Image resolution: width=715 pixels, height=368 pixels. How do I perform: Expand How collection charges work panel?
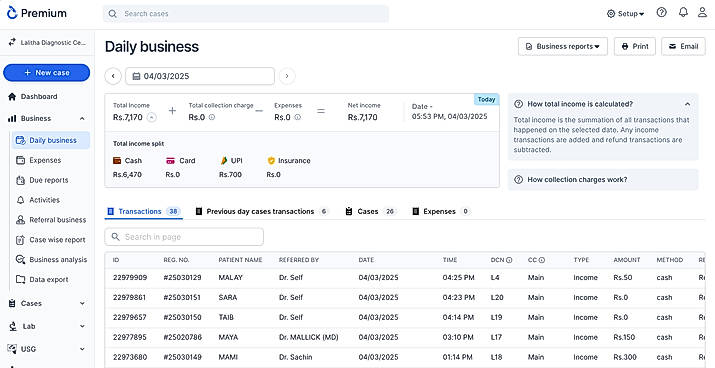[603, 180]
